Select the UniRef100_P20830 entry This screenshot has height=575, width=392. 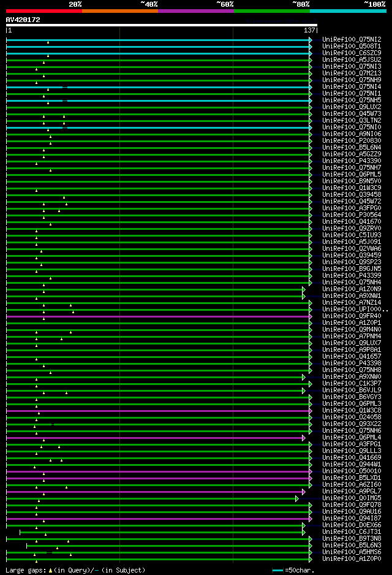tap(352, 140)
